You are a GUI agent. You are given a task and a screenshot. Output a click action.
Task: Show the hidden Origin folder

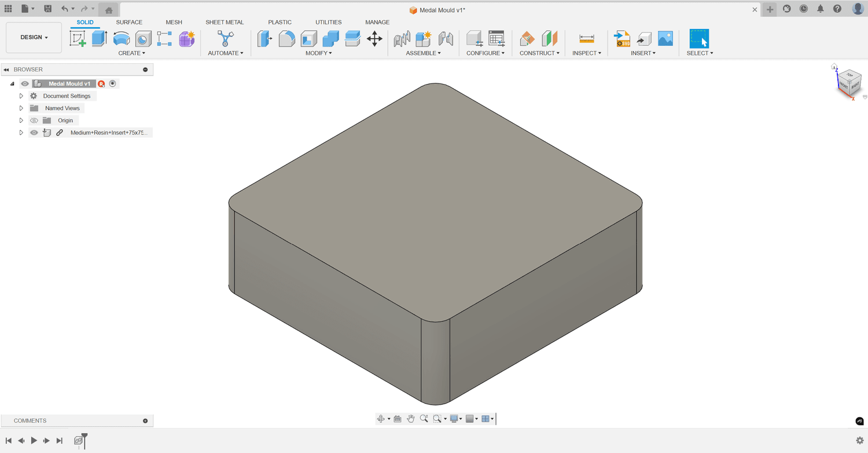pos(34,120)
